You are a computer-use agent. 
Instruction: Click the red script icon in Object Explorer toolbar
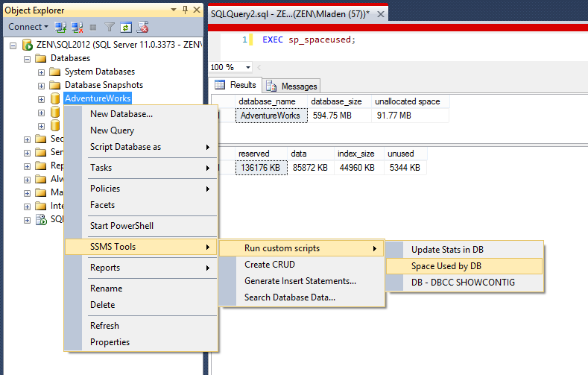tap(142, 27)
